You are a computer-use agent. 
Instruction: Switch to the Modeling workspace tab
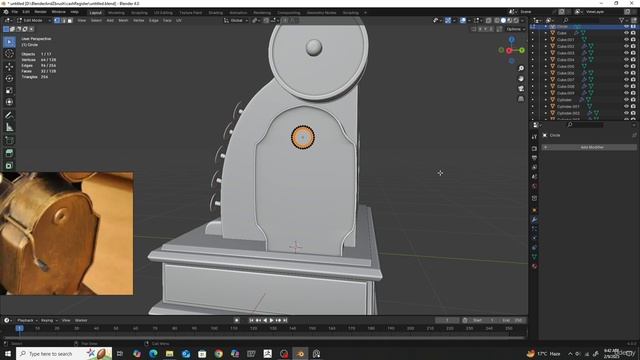(x=116, y=13)
